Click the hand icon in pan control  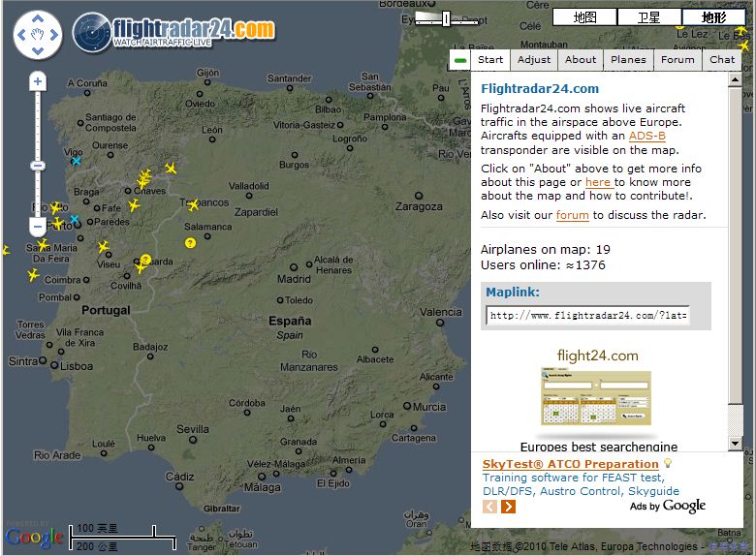[38, 36]
